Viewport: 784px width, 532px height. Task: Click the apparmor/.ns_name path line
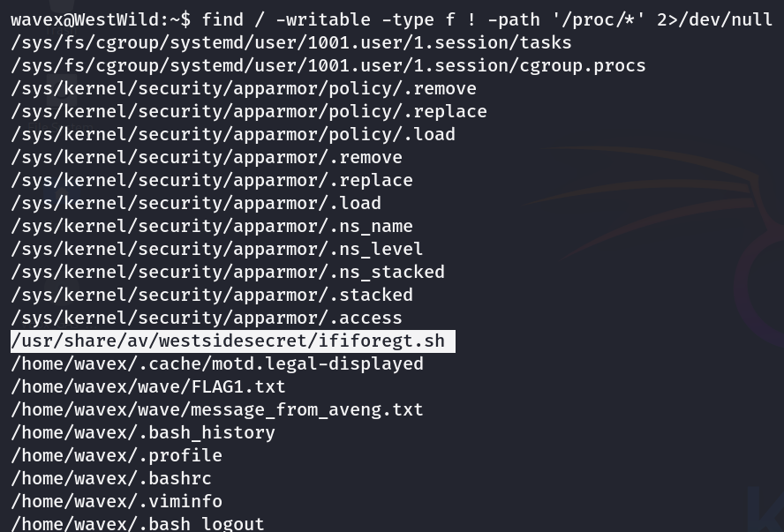pos(212,226)
